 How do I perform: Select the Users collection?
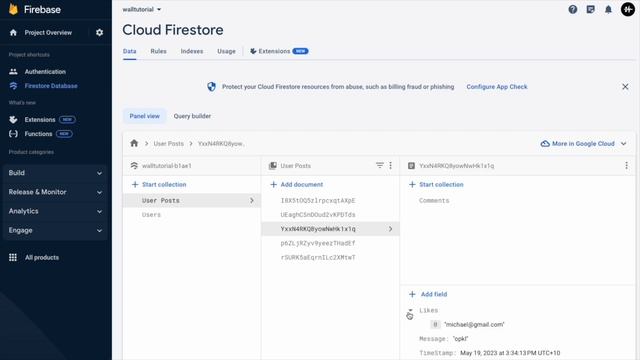pos(191,215)
